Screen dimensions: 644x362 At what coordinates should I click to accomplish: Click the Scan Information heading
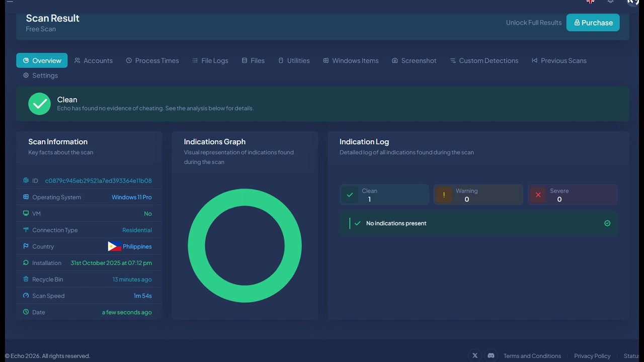pyautogui.click(x=58, y=142)
